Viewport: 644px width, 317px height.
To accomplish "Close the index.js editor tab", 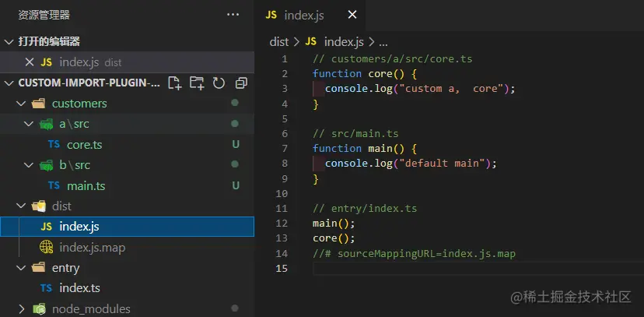I will [352, 15].
